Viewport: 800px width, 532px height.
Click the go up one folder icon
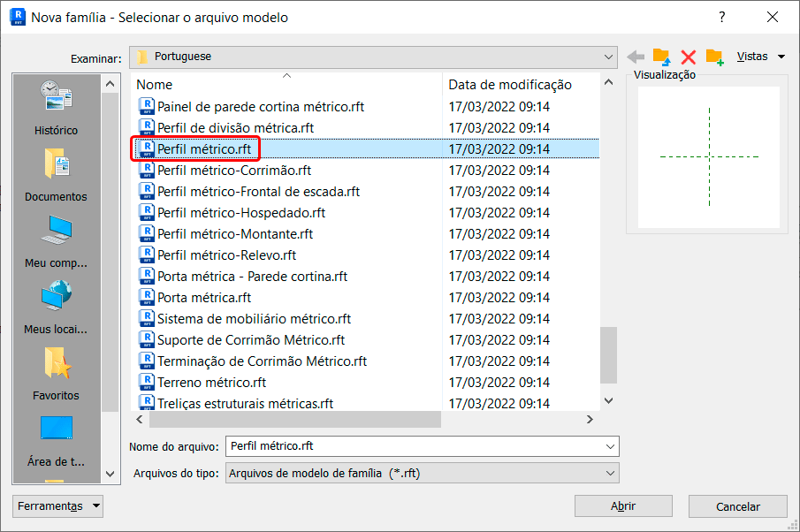pos(661,57)
